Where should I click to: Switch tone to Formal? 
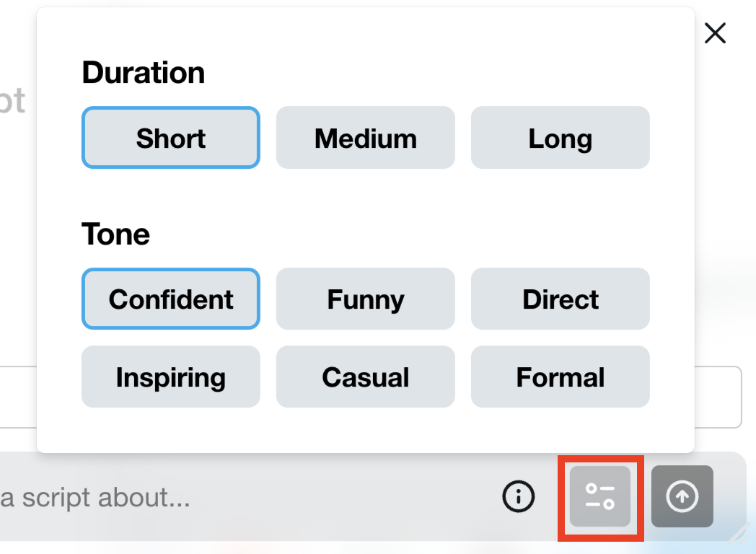tap(561, 377)
